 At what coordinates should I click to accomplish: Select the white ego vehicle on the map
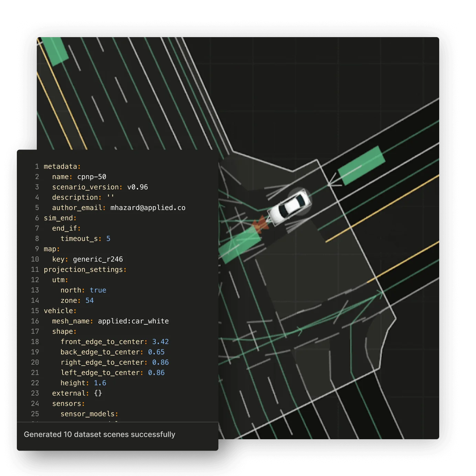(x=291, y=206)
